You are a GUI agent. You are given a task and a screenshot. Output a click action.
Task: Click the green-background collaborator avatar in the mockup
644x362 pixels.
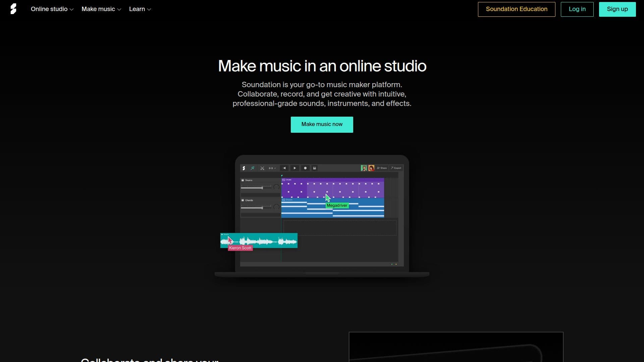[x=364, y=168]
